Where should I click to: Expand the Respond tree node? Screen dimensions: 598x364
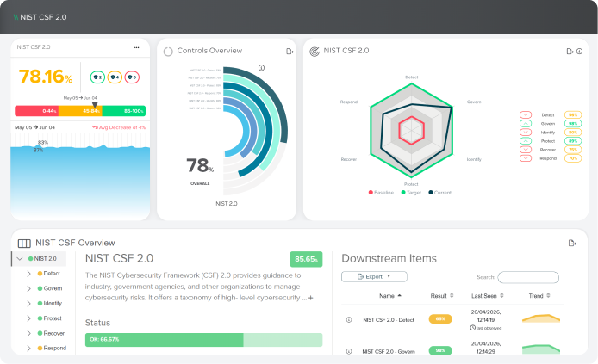click(28, 348)
